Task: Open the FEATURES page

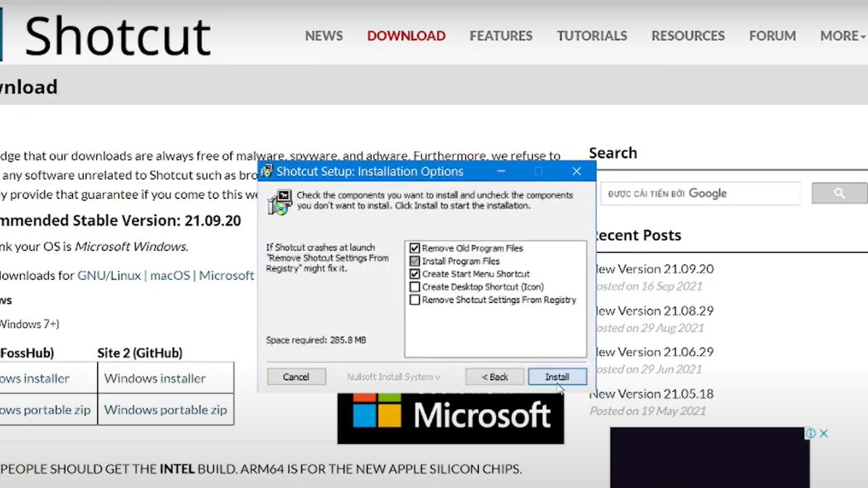Action: [501, 35]
